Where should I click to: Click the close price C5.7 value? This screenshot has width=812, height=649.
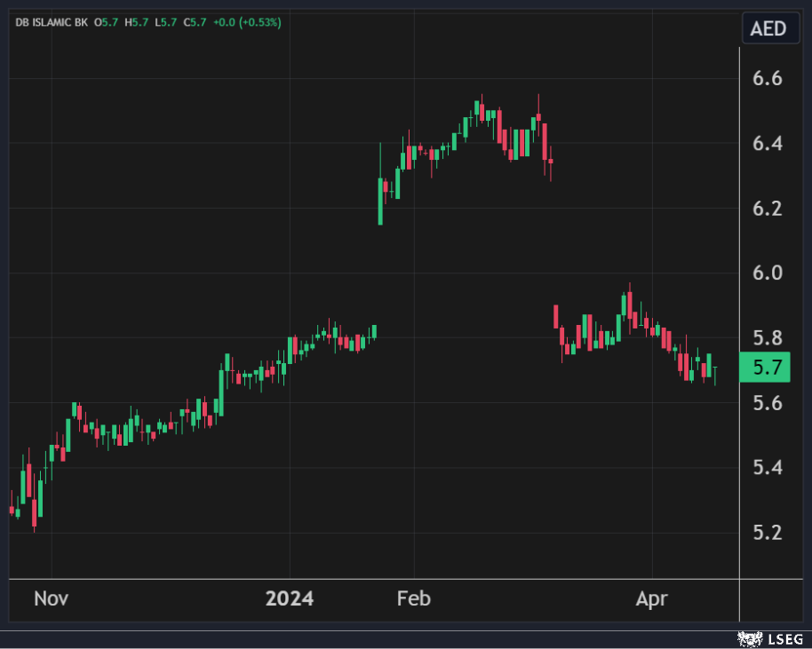coord(195,22)
